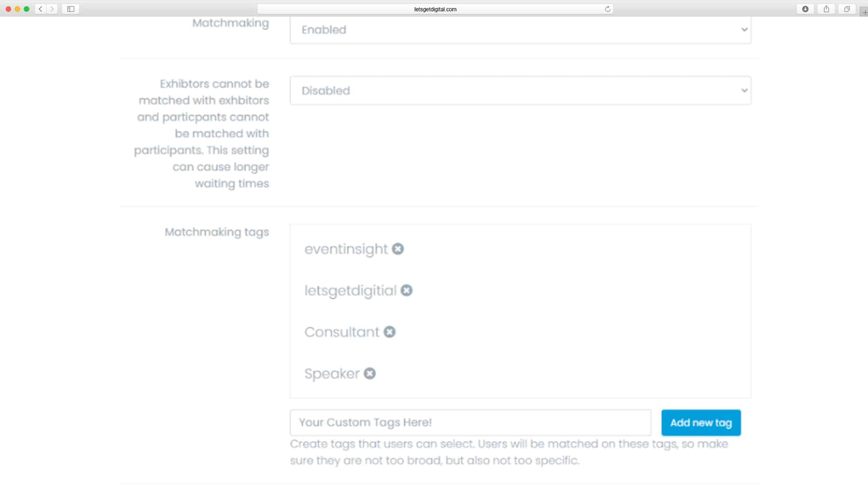
Task: Show all tabs overview
Action: [847, 9]
